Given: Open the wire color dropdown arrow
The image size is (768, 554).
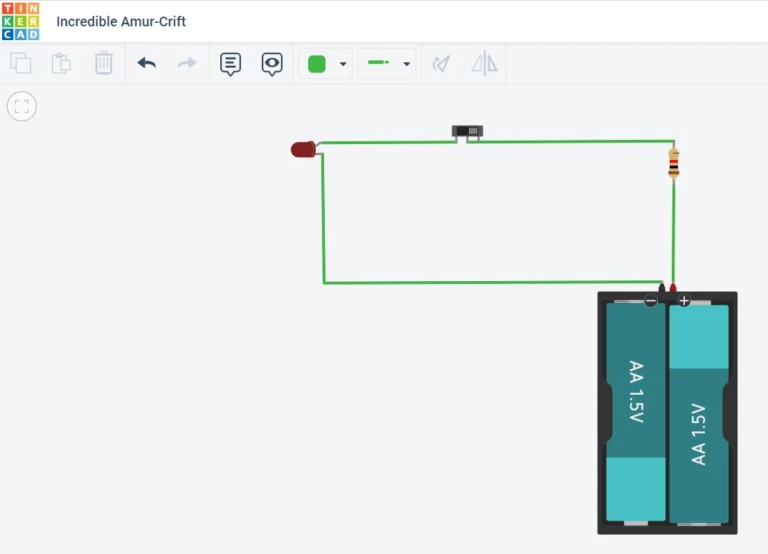Looking at the screenshot, I should pyautogui.click(x=343, y=64).
